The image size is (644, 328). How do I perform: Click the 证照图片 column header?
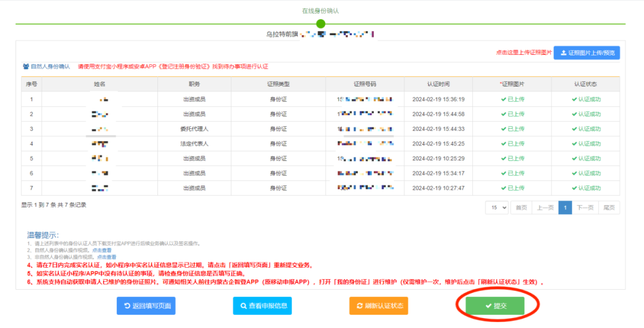pos(512,84)
